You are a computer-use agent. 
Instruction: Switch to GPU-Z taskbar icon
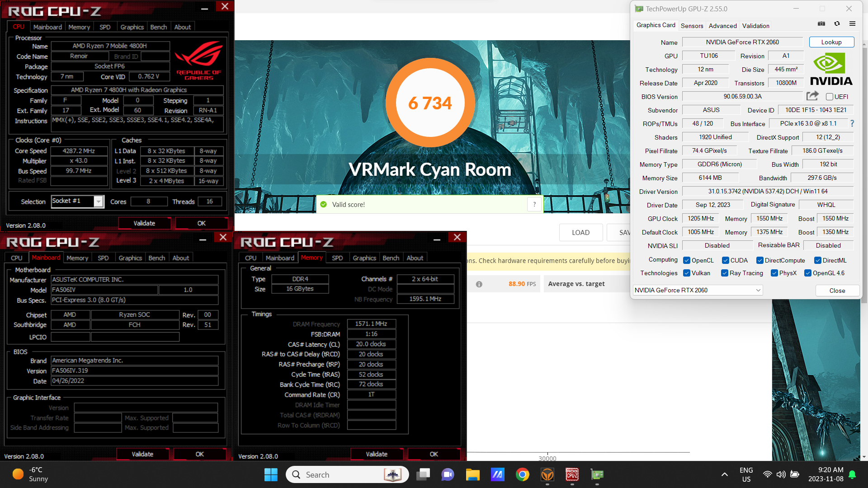597,474
